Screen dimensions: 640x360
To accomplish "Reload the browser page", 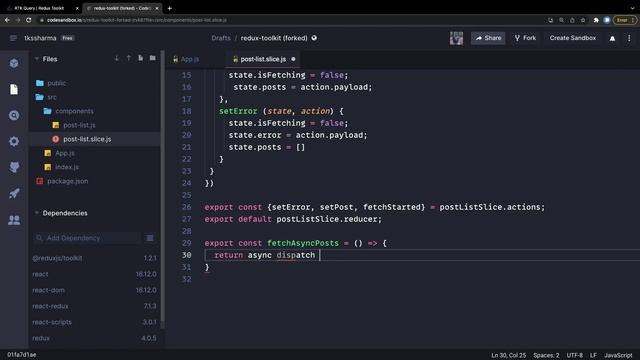I will 29,20.
